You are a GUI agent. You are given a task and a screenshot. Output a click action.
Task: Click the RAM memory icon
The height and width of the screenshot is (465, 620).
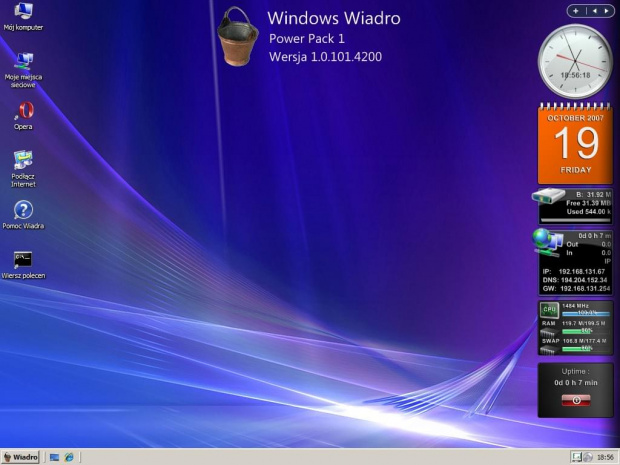tap(549, 332)
